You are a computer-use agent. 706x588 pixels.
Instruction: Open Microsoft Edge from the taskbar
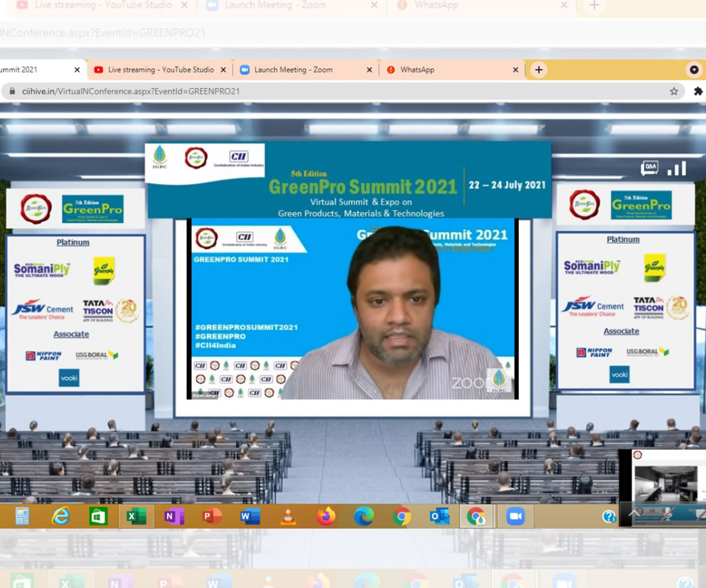[364, 516]
